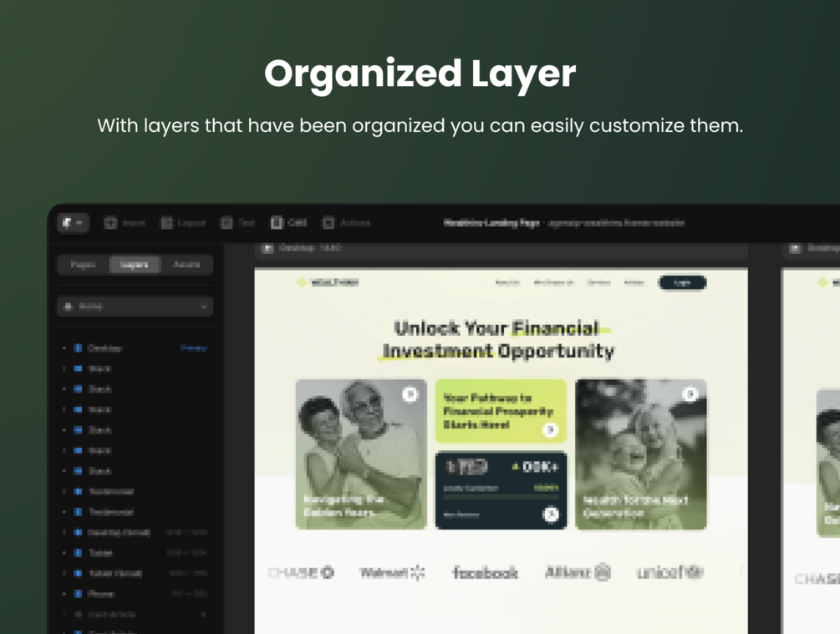Select the elderly couple photo card
This screenshot has height=634, width=840.
361,454
